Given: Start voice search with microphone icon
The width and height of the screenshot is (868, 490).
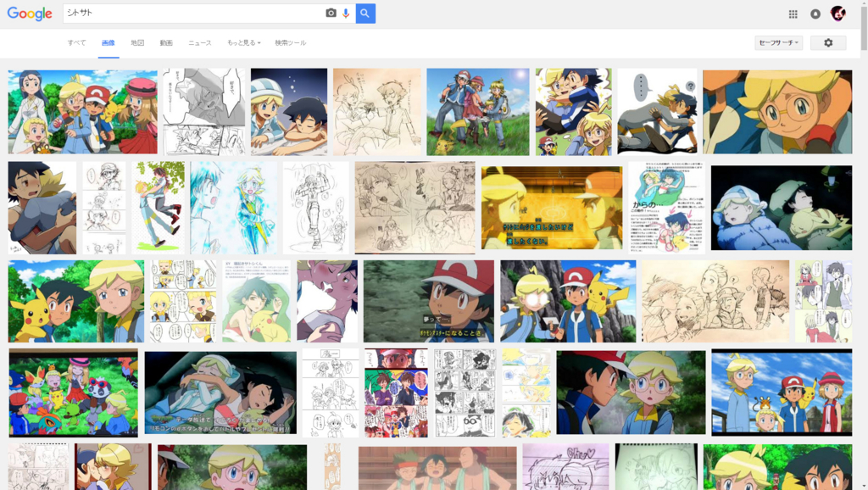Looking at the screenshot, I should (x=346, y=14).
